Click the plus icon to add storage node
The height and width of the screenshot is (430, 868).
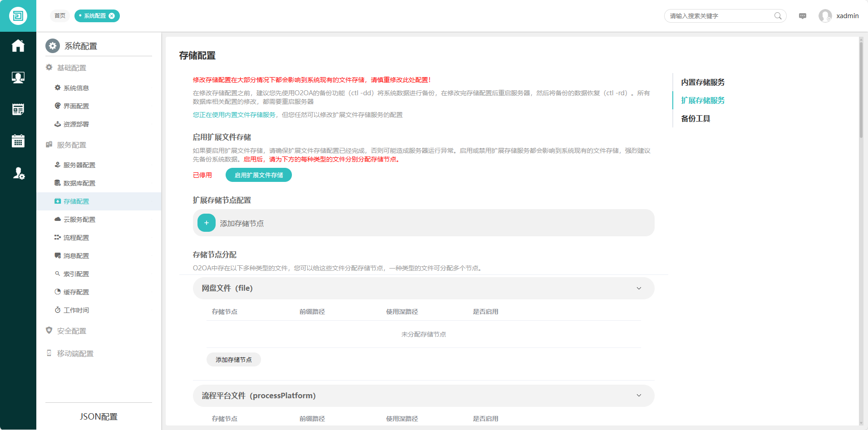pos(207,223)
